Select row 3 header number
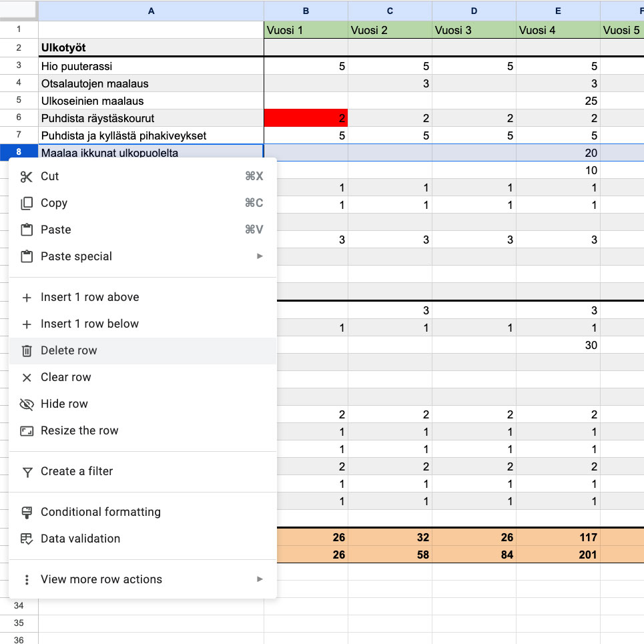This screenshot has width=644, height=644. tap(19, 65)
